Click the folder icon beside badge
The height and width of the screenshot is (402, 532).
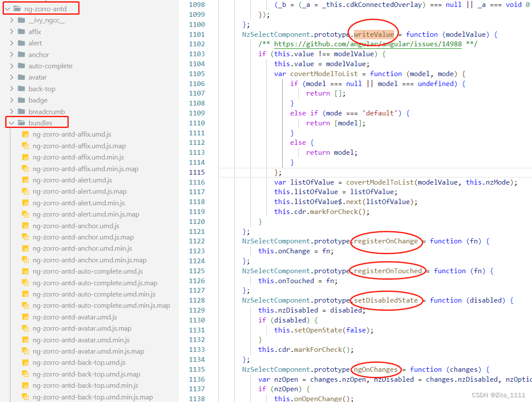pyautogui.click(x=21, y=100)
